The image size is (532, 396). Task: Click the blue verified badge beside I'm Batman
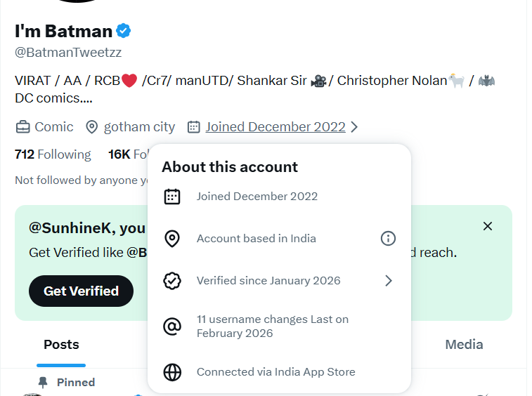click(x=124, y=31)
